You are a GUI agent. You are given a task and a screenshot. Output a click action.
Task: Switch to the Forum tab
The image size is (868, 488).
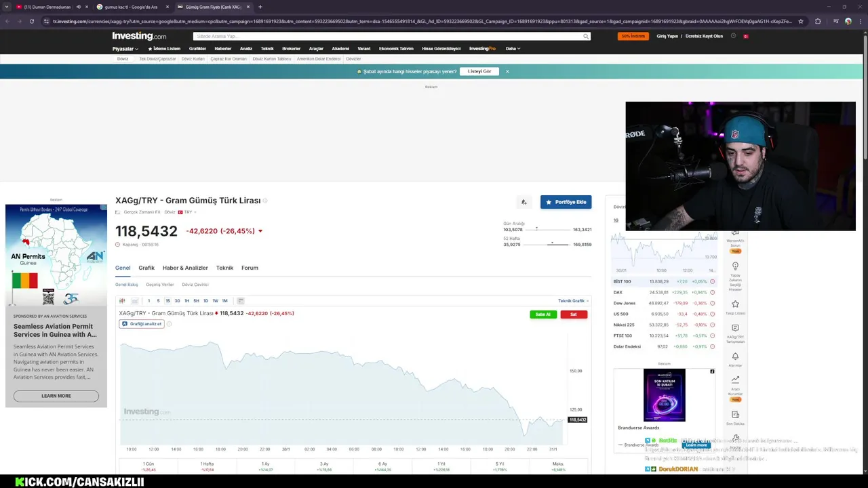click(250, 268)
